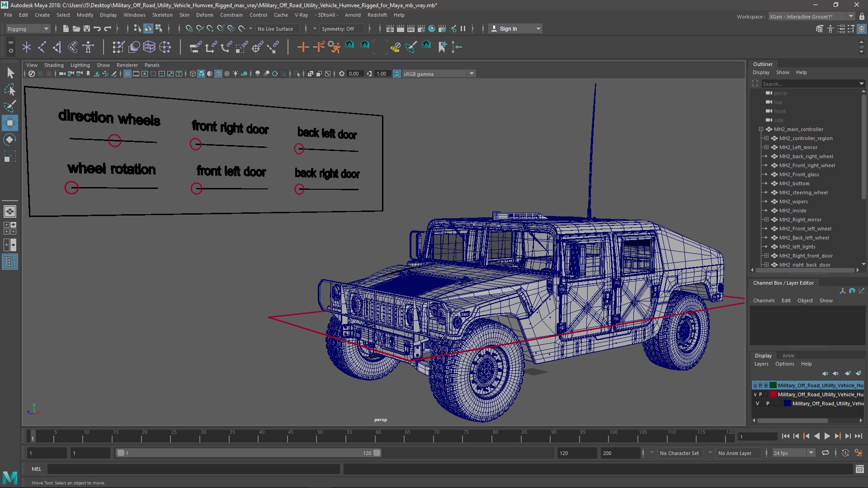
Task: Play the animation forward
Action: [x=827, y=436]
